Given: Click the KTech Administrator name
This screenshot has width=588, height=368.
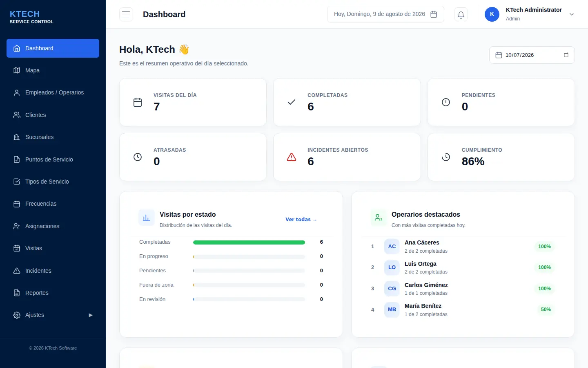Looking at the screenshot, I should (534, 10).
